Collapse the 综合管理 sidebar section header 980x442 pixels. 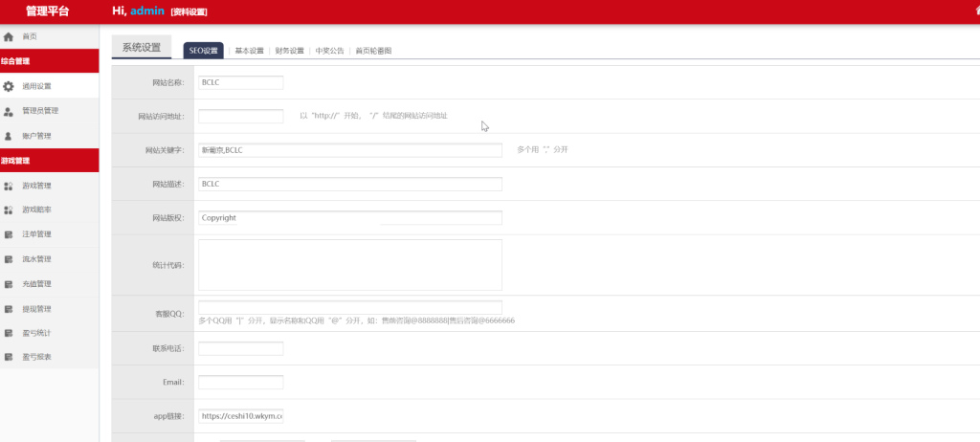coord(50,61)
